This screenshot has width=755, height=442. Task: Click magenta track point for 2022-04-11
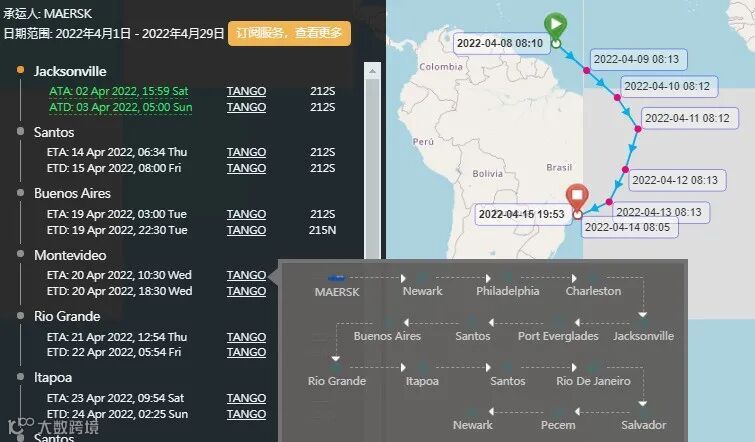[638, 129]
